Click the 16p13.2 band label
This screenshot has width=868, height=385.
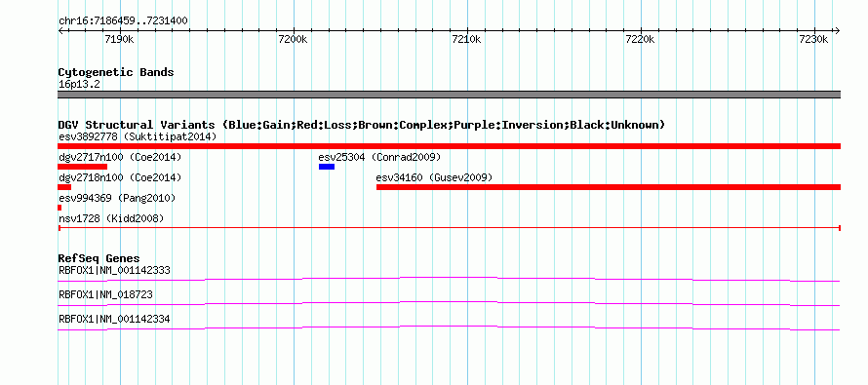point(79,85)
